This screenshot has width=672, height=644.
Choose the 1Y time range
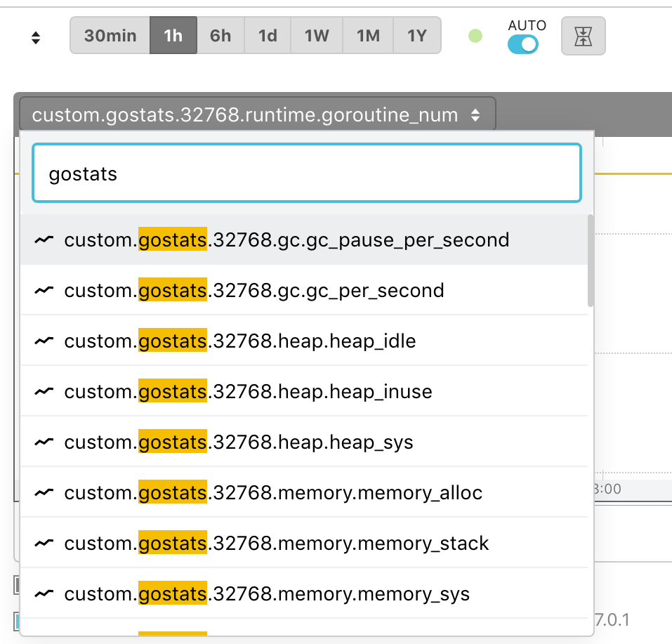[x=416, y=36]
